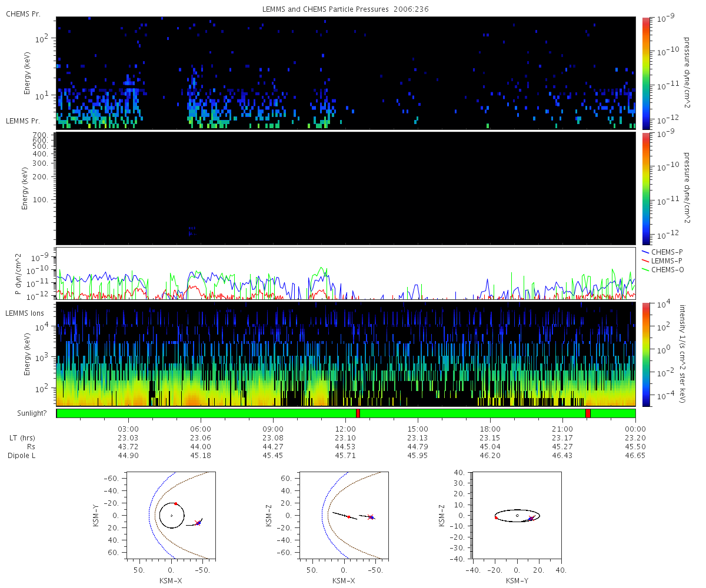
Task: Click the red dot on orbit circle in KSM-Y plot
Action: pos(175,504)
